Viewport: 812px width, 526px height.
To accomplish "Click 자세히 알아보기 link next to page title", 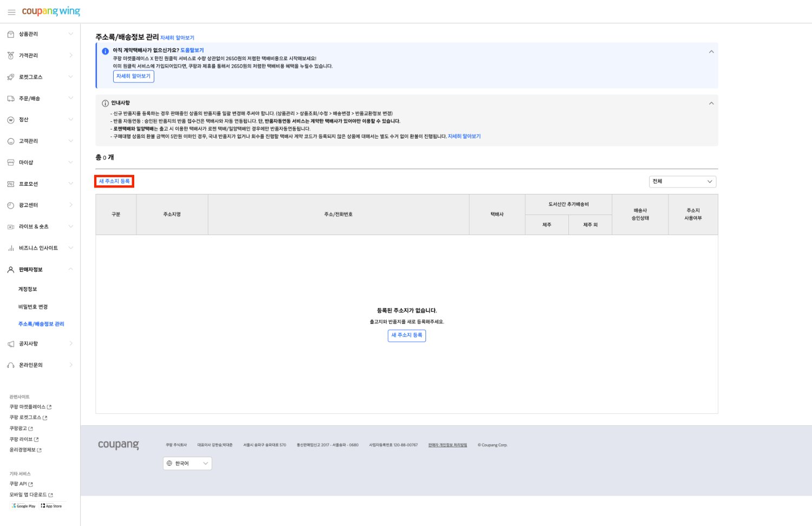I will click(x=177, y=38).
